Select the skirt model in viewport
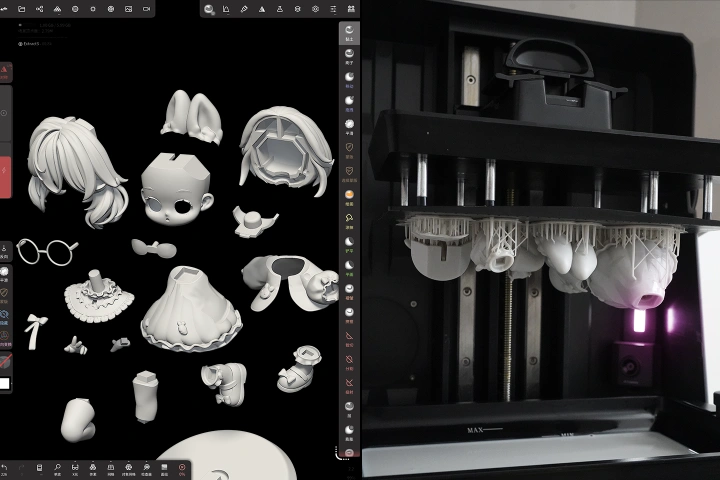The image size is (720, 480). click(191, 310)
